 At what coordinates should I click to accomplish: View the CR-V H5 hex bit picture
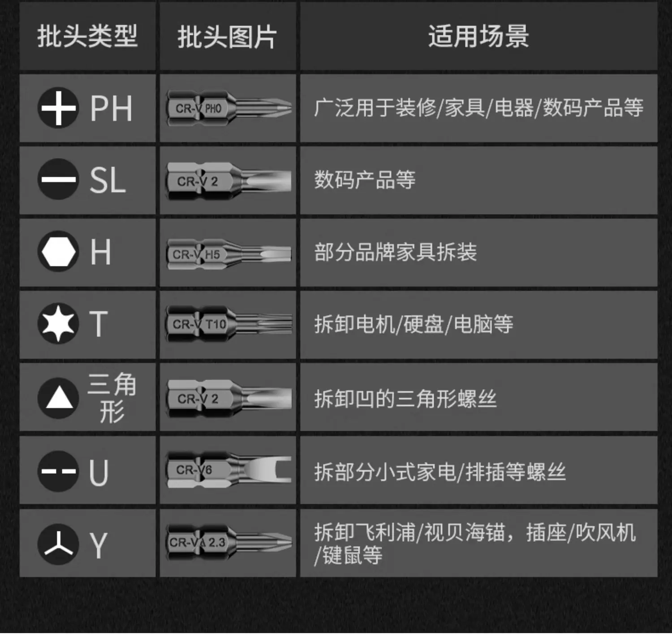(228, 254)
